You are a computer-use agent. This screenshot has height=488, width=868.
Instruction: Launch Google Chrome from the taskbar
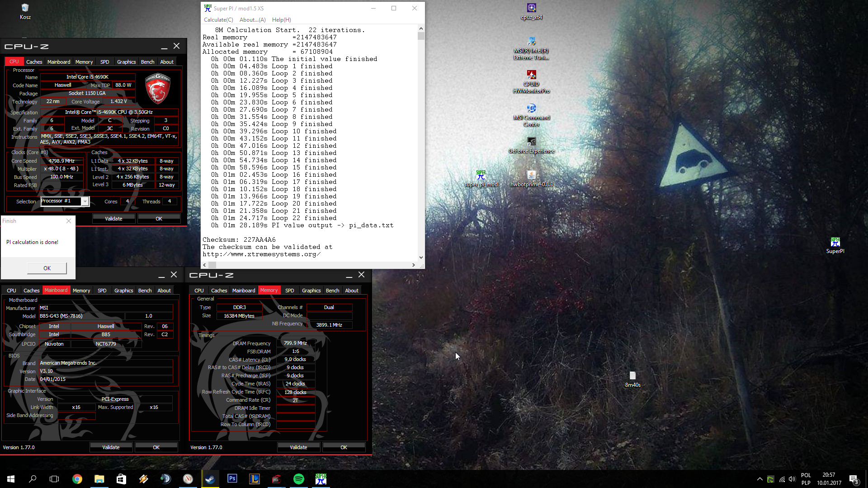pyautogui.click(x=77, y=479)
